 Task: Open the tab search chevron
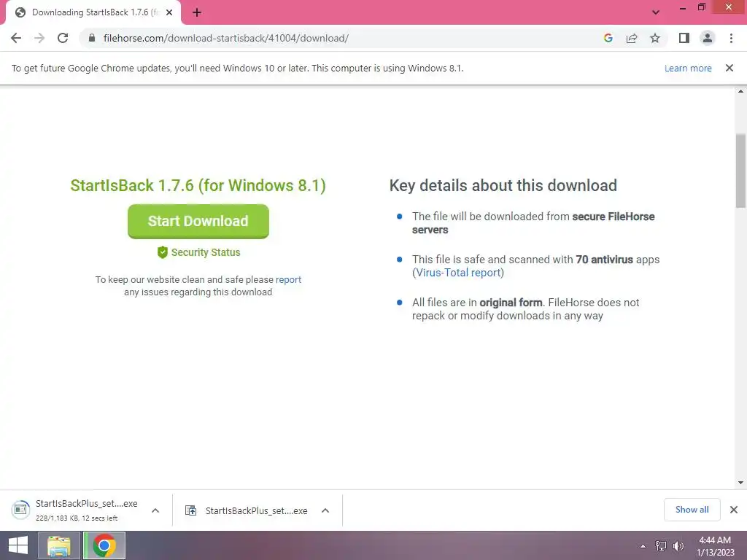(656, 12)
